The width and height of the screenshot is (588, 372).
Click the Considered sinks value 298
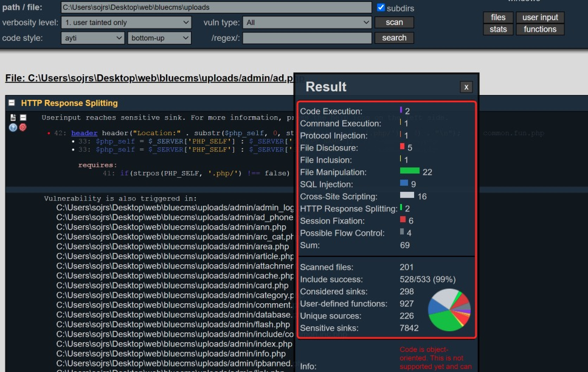407,292
